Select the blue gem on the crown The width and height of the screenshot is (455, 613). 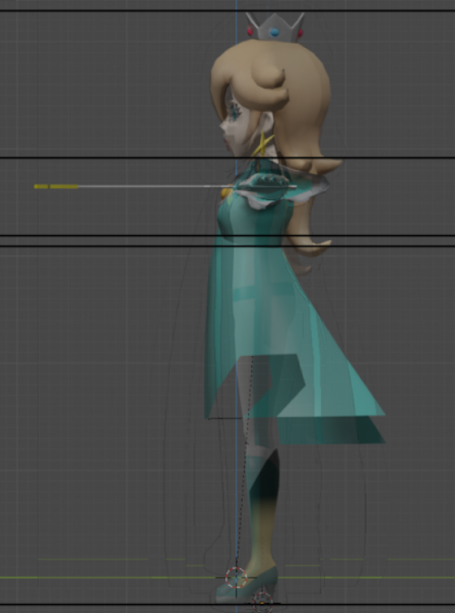click(275, 32)
